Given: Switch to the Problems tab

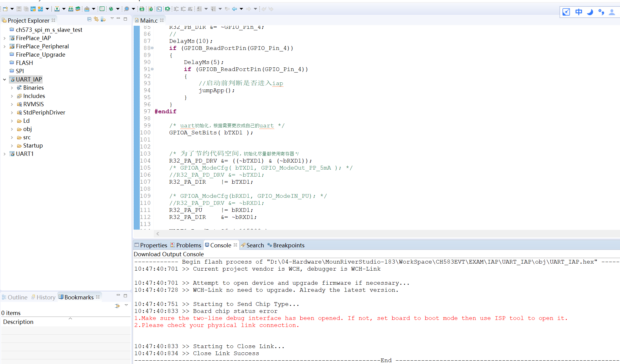Looking at the screenshot, I should click(x=186, y=245).
